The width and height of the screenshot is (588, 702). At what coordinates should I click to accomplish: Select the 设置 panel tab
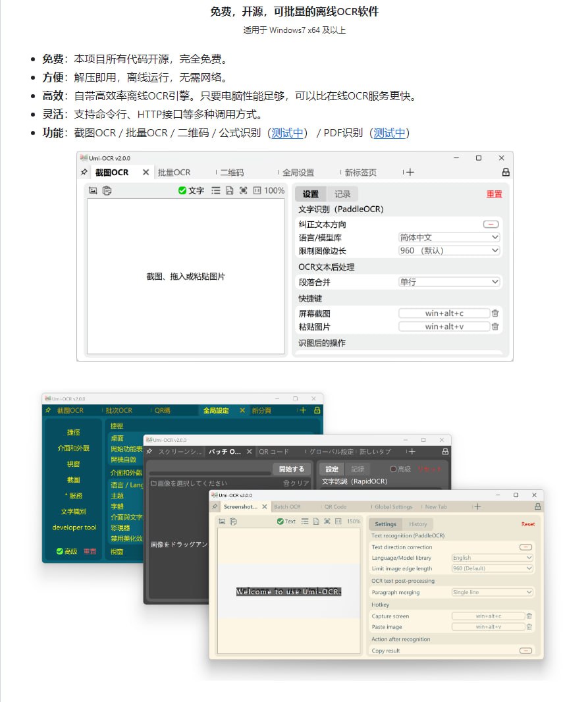(x=311, y=194)
